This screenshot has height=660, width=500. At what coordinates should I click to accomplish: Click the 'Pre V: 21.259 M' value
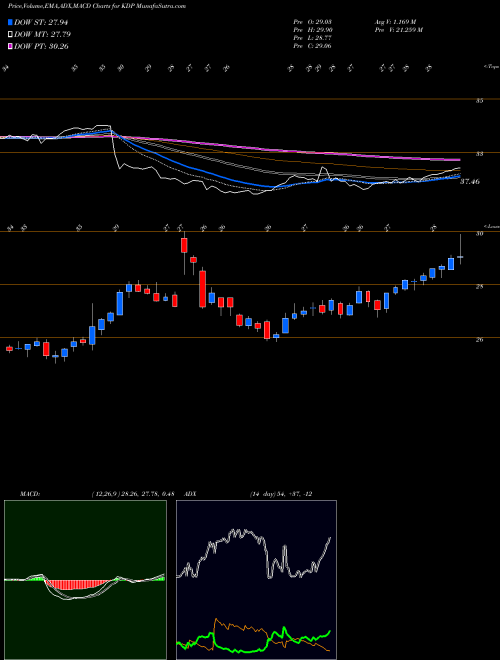click(x=398, y=30)
